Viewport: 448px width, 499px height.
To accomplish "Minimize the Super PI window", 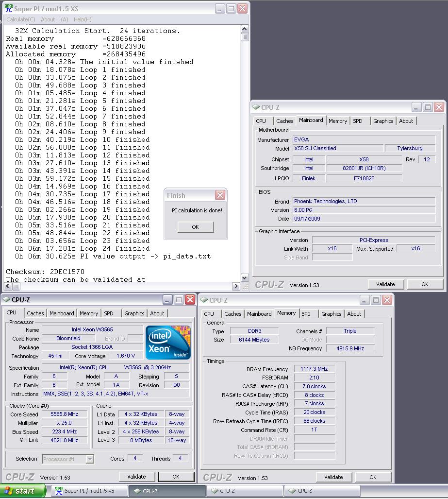I will pyautogui.click(x=220, y=9).
